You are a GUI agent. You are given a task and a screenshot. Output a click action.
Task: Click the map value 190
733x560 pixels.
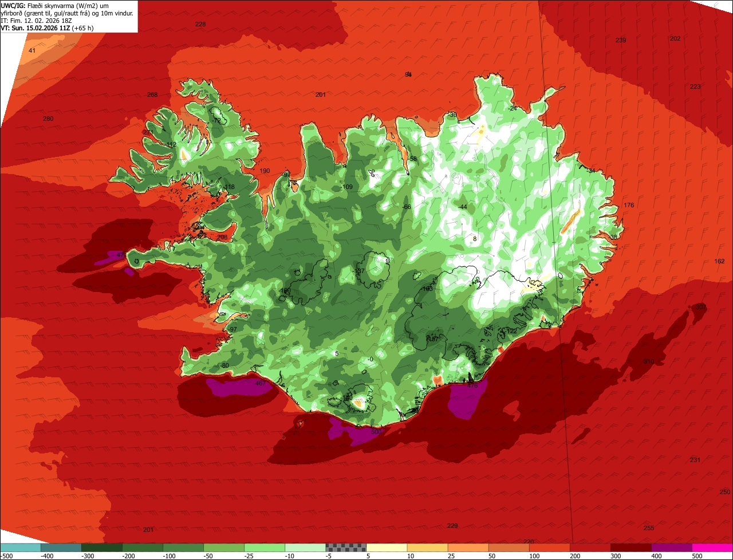pyautogui.click(x=265, y=171)
